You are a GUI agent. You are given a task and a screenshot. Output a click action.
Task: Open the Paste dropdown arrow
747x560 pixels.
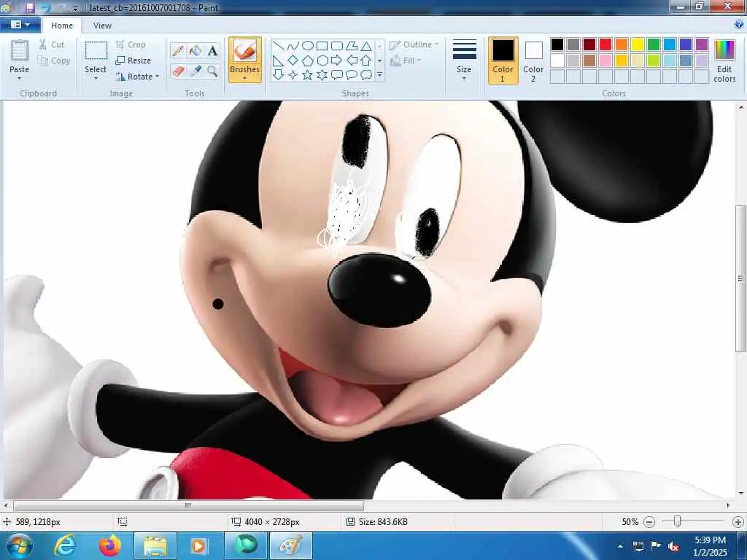tap(19, 79)
